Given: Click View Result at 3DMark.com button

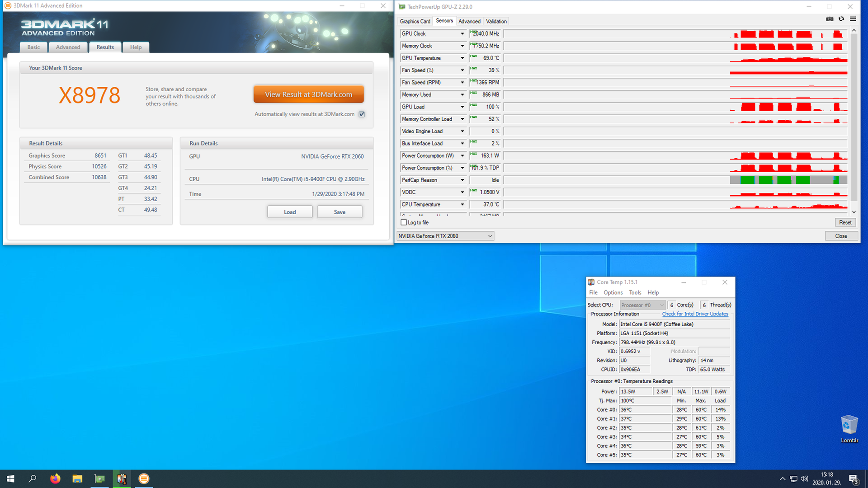Looking at the screenshot, I should point(308,94).
